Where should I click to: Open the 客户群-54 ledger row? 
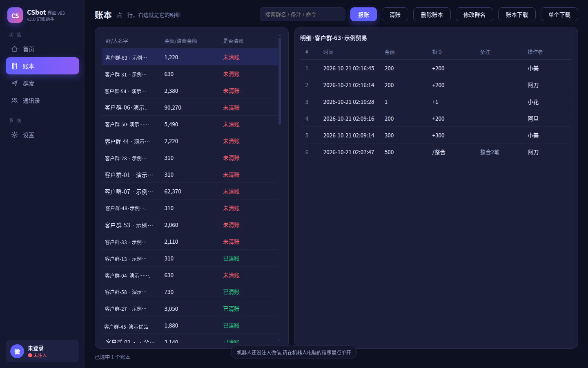click(x=189, y=91)
